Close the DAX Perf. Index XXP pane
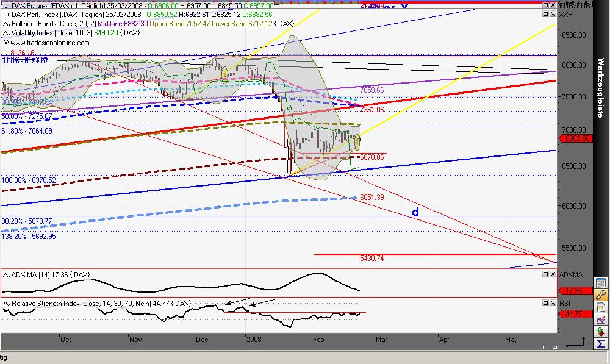 point(552,14)
